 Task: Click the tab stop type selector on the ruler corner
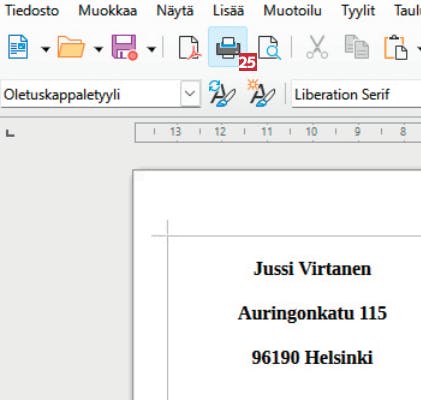11,133
